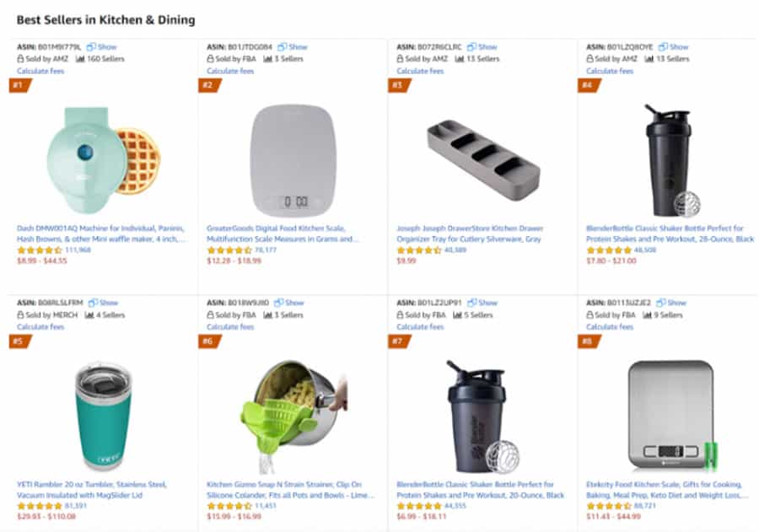Click the lock icon before Sold by FBA on product #2
759x532 pixels.
coord(211,59)
